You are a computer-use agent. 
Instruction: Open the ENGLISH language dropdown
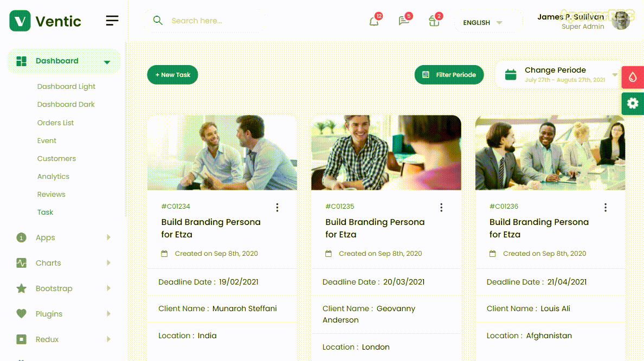(482, 23)
